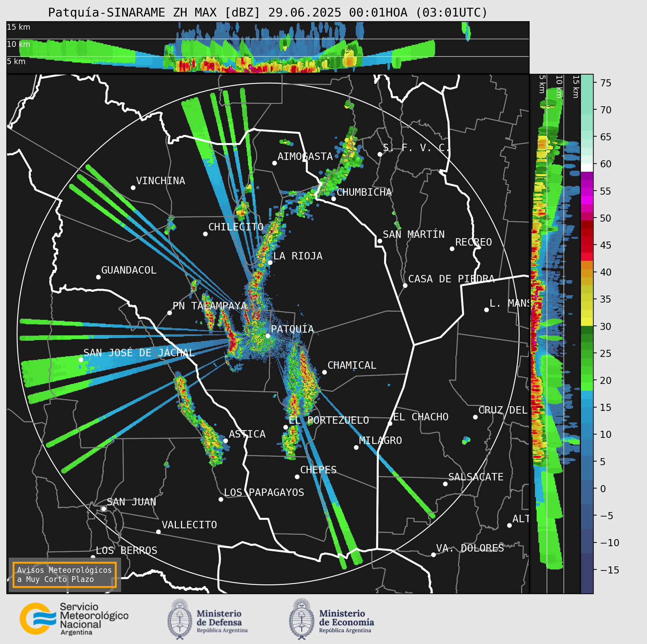Click the ASTICA city label

(x=247, y=434)
